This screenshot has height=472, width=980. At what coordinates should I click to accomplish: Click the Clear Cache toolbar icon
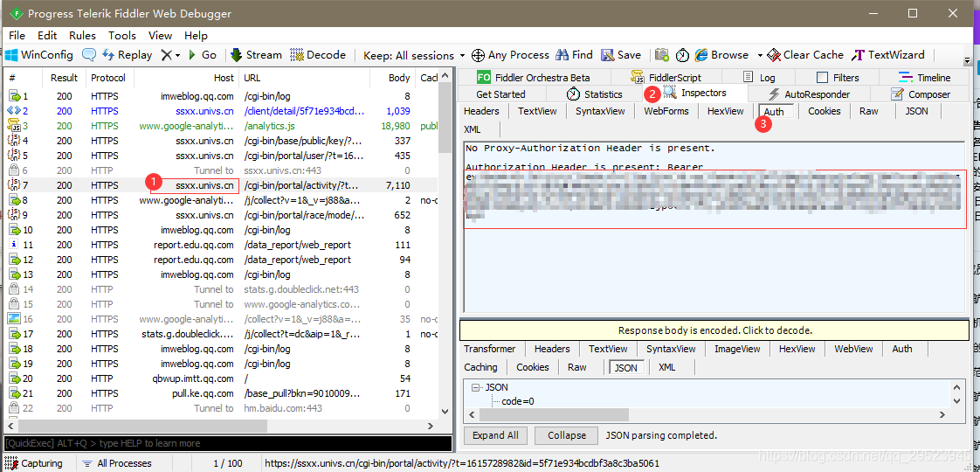805,55
